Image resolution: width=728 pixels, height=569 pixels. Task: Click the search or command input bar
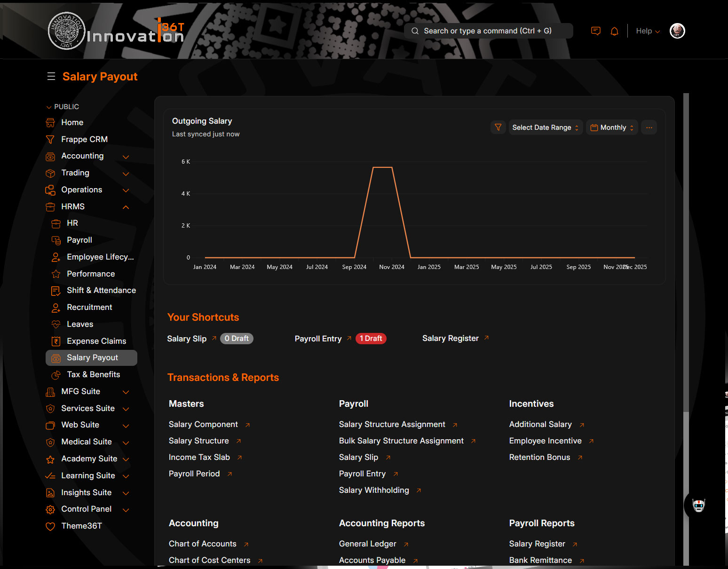tap(488, 31)
